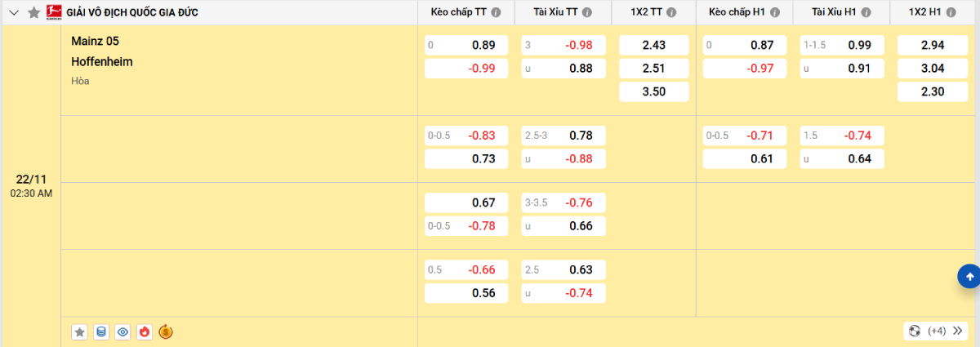Select the 2.94 odds in 1X2 H1
The image size is (980, 347).
coord(920,46)
